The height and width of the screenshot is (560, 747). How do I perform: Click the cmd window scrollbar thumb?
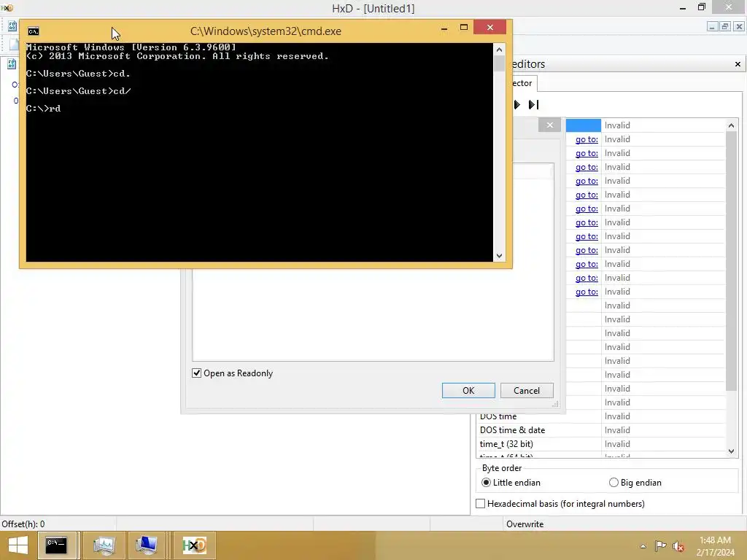(499, 64)
